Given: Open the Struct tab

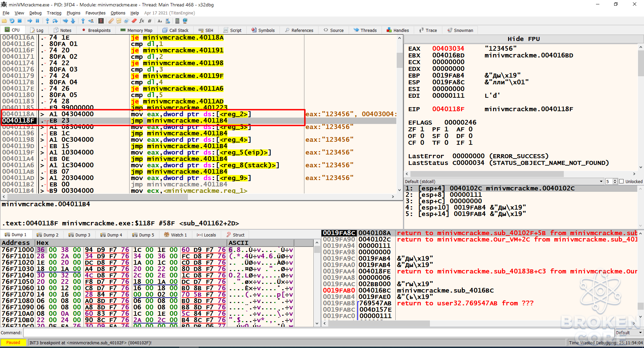Looking at the screenshot, I should coord(235,235).
